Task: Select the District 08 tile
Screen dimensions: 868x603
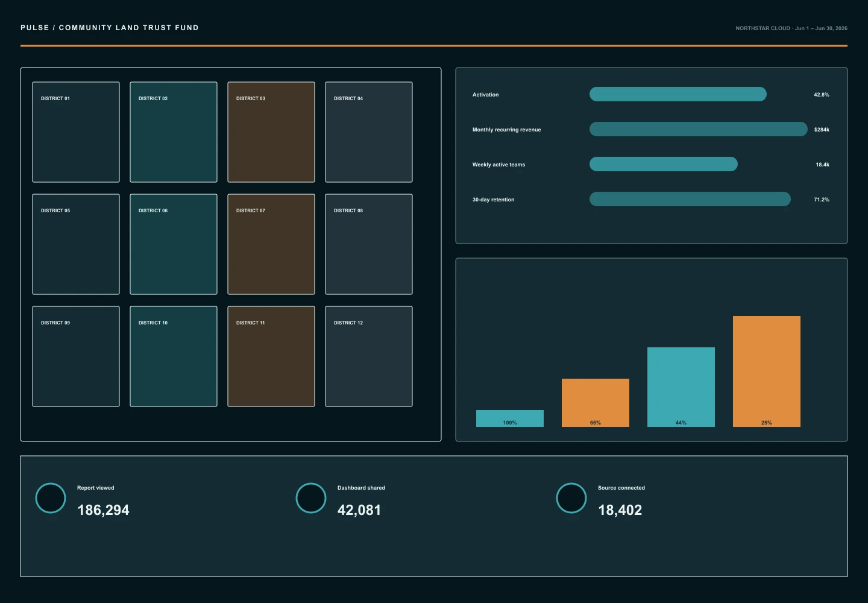Action: click(369, 244)
